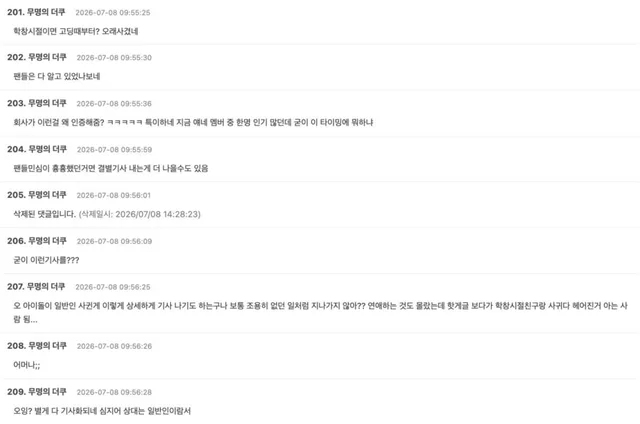Click comment 209 body starting 오잉?

pyautogui.click(x=102, y=411)
